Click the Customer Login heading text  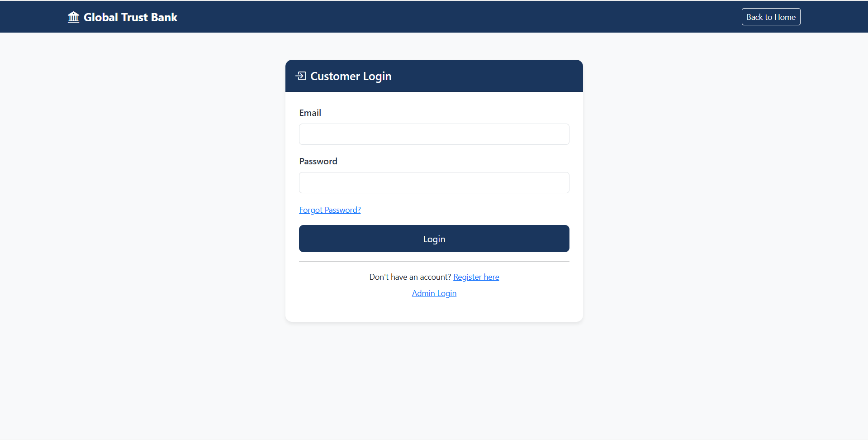(351, 76)
